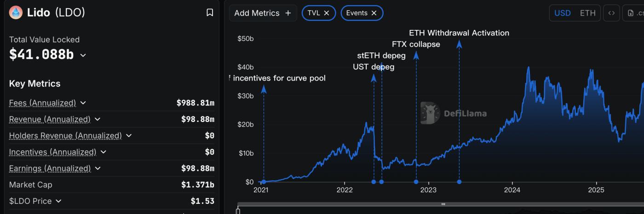Expand Holders Revenue (Annualized) row
This screenshot has height=214, width=644.
tap(129, 136)
